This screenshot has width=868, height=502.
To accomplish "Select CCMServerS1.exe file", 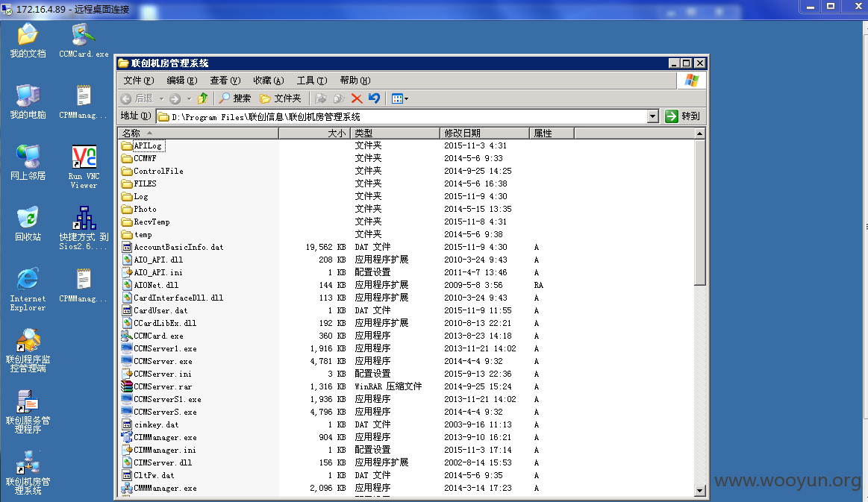I will pos(161,400).
